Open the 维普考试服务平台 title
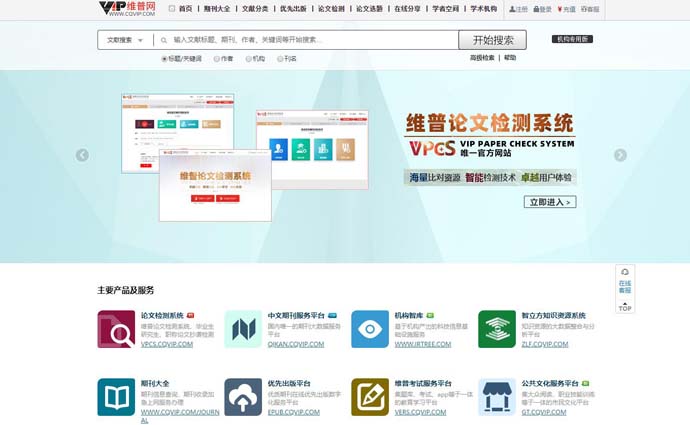The image size is (690, 425). pos(423,383)
